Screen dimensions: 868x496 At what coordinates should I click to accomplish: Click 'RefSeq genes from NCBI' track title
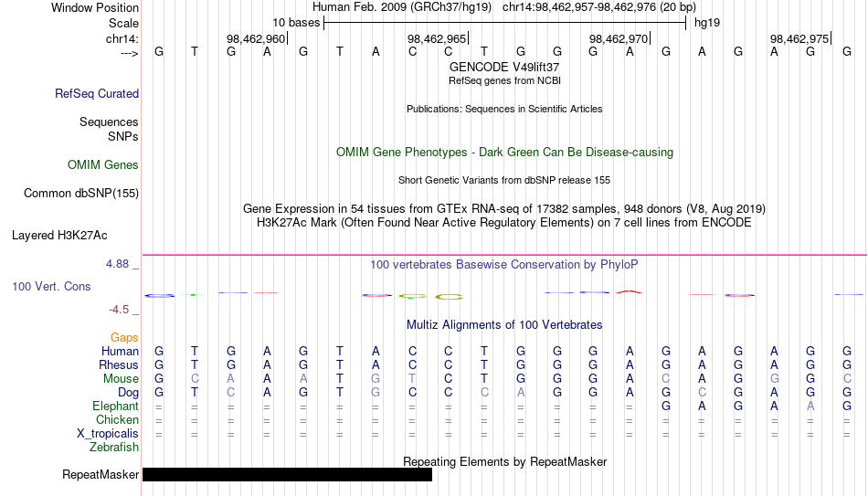pos(504,80)
